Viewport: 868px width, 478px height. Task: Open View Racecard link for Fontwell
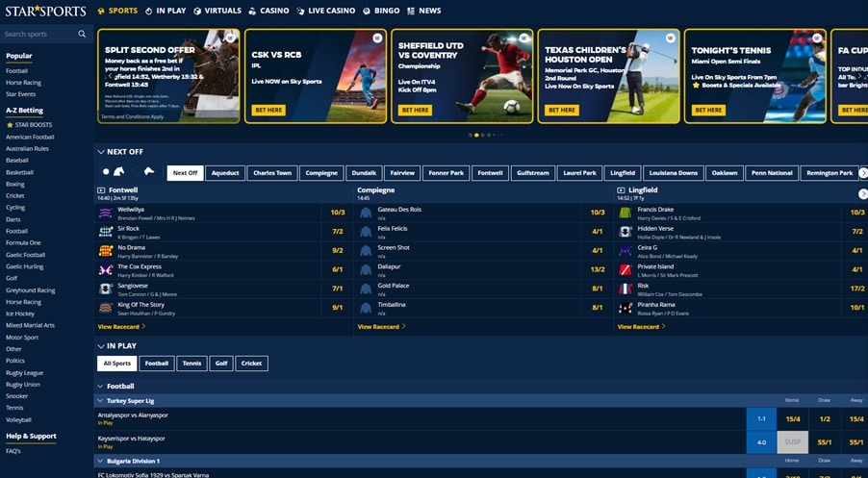[121, 326]
